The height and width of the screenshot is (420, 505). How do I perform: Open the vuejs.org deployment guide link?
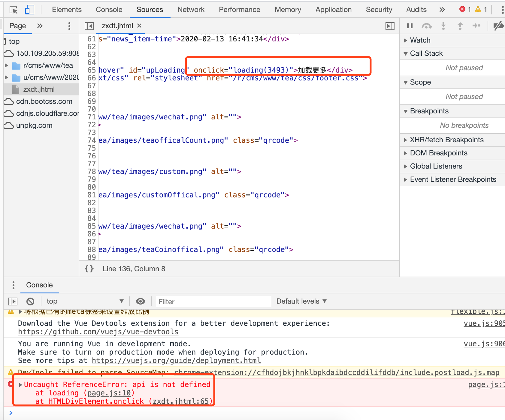[x=176, y=361]
